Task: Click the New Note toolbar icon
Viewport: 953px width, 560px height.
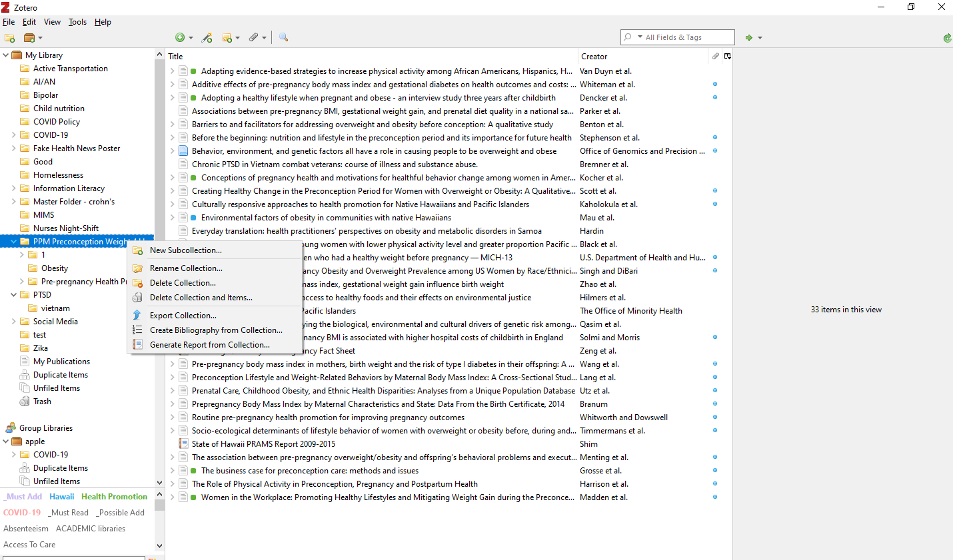Action: [227, 38]
